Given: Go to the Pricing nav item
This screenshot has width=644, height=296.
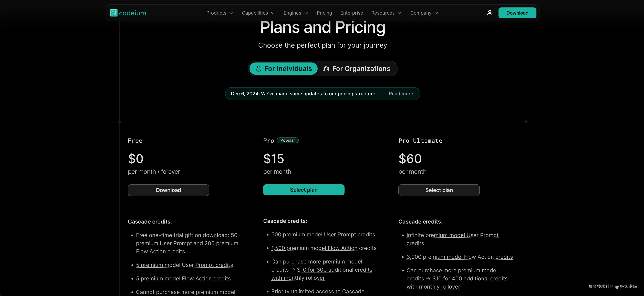Looking at the screenshot, I should click(324, 13).
